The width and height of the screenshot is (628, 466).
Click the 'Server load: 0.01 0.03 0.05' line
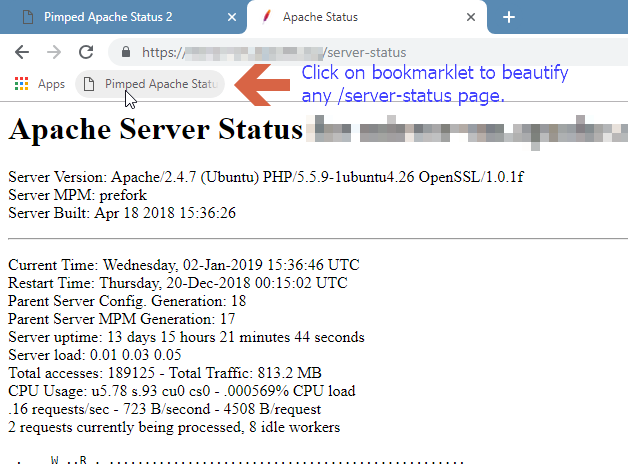(95, 355)
